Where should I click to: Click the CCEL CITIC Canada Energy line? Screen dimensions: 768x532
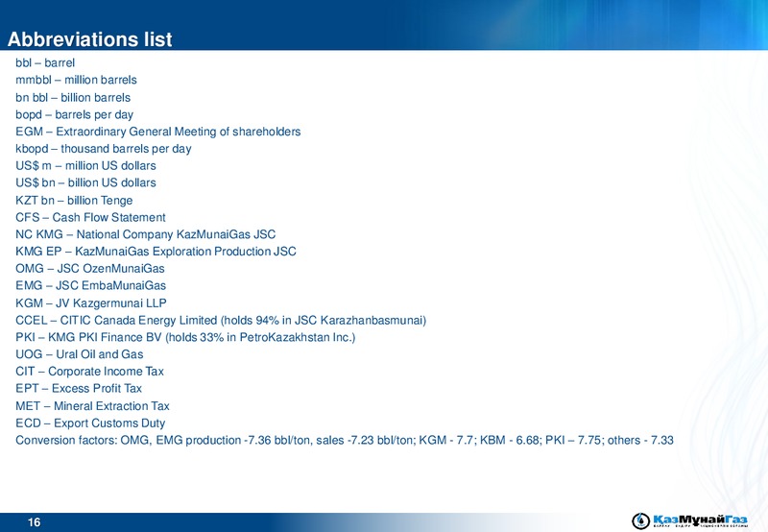tap(221, 321)
